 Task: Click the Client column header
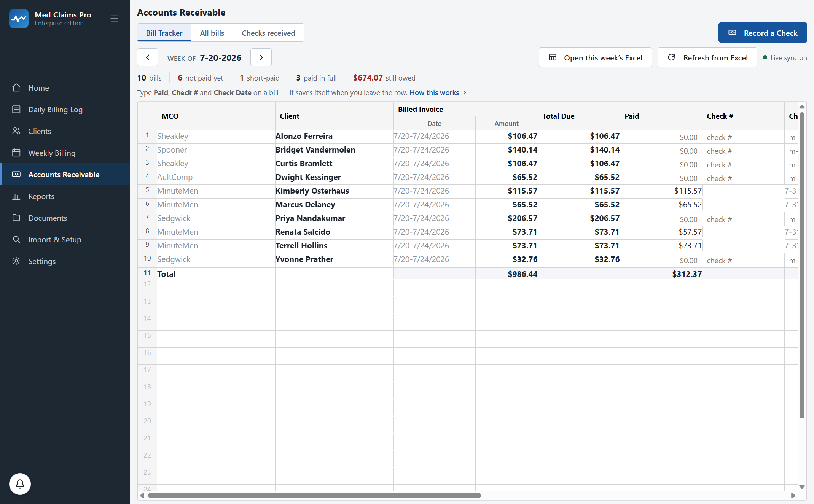click(x=334, y=116)
